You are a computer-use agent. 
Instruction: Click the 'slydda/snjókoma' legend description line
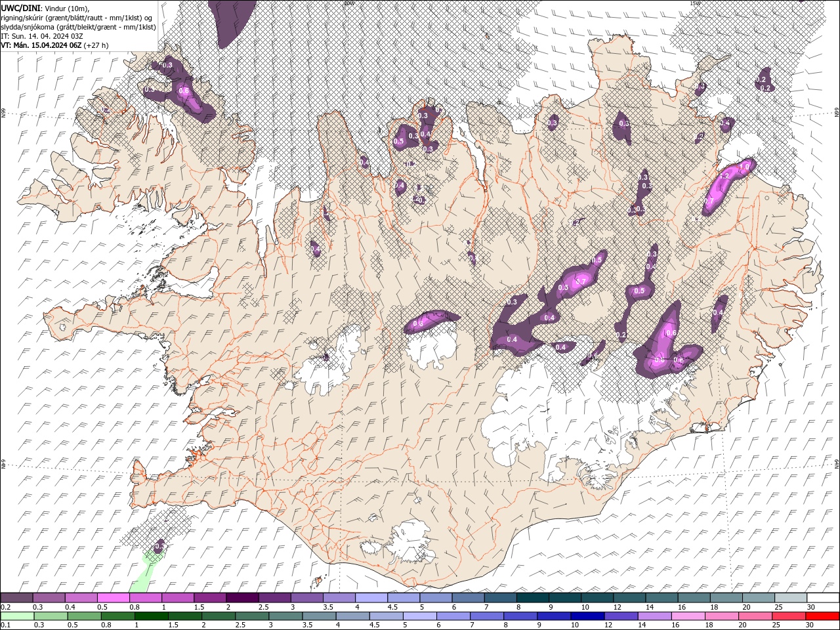(79, 27)
